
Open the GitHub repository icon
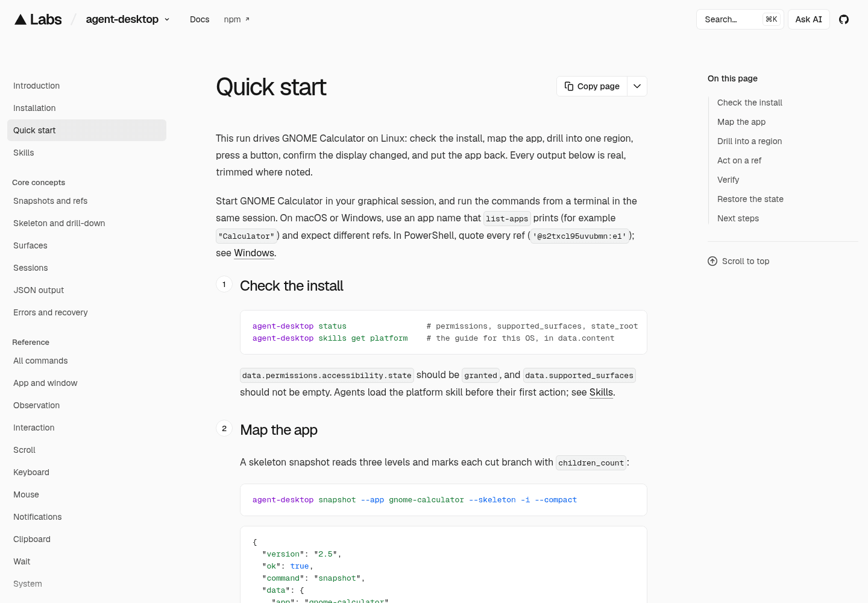pos(844,19)
